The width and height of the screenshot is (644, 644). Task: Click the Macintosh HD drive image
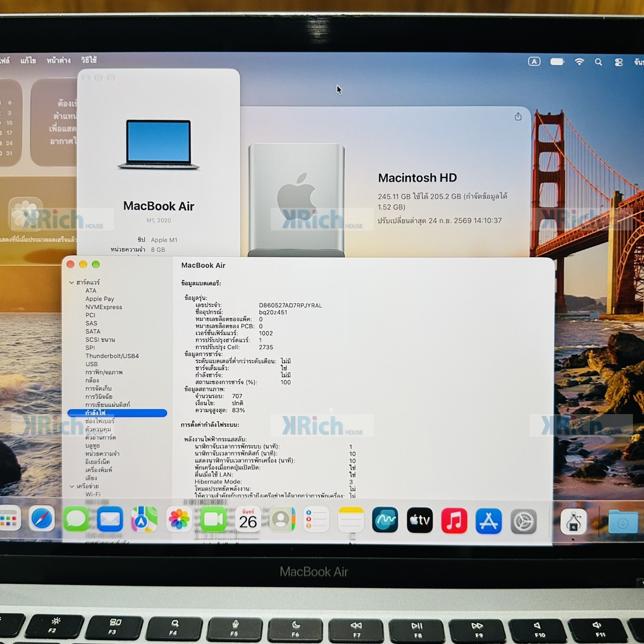click(x=296, y=200)
